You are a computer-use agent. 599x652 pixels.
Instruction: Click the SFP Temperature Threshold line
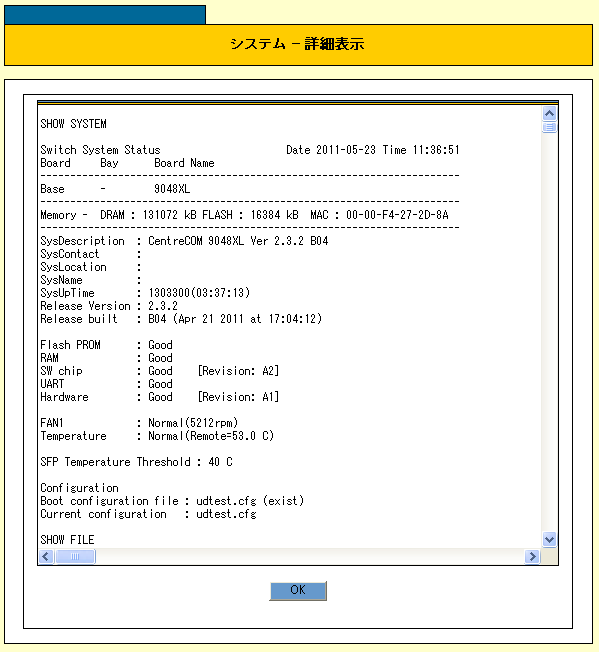pyautogui.click(x=136, y=462)
